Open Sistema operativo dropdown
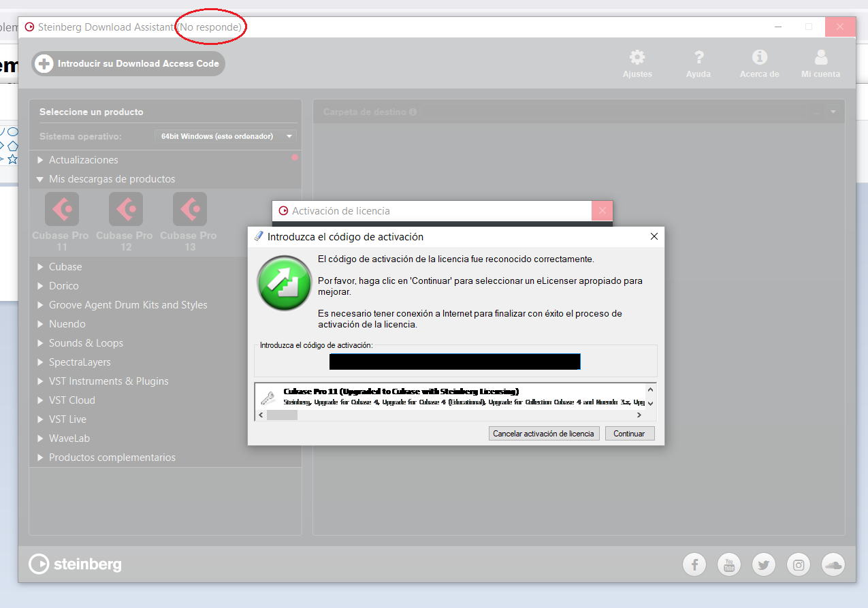 (225, 136)
